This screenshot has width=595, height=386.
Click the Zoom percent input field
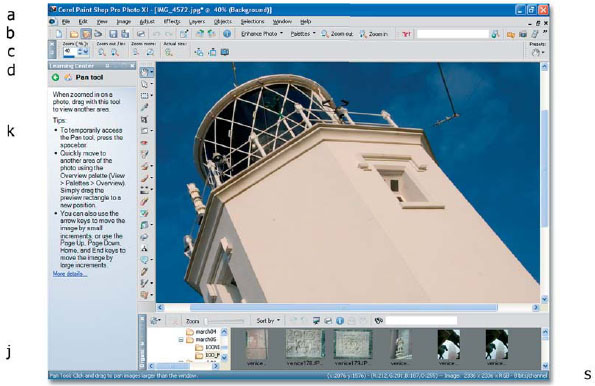[x=70, y=52]
